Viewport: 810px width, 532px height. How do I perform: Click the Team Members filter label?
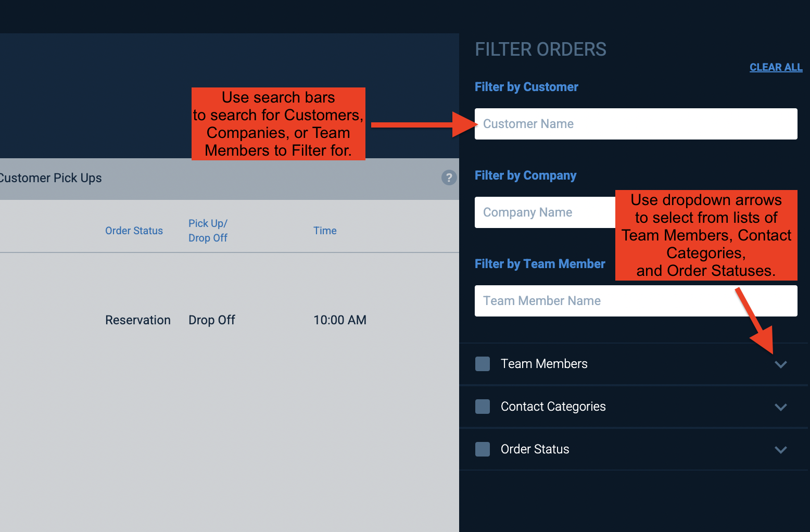tap(544, 364)
